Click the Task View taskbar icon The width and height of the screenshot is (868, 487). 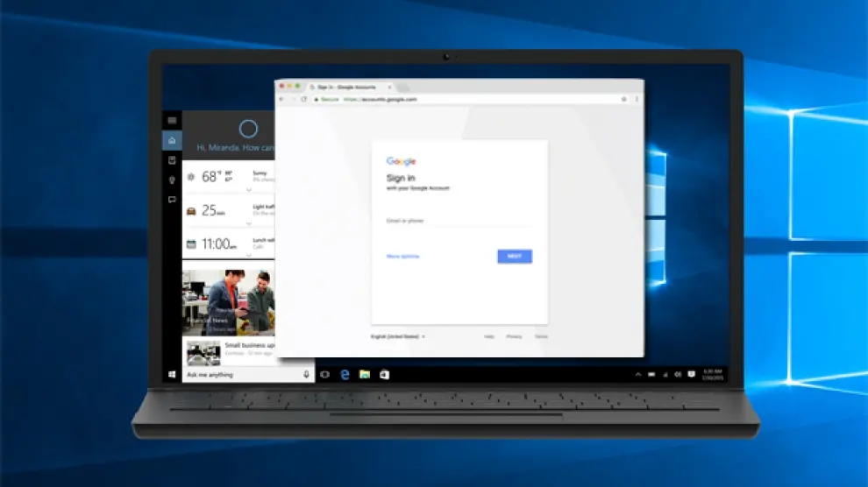325,375
